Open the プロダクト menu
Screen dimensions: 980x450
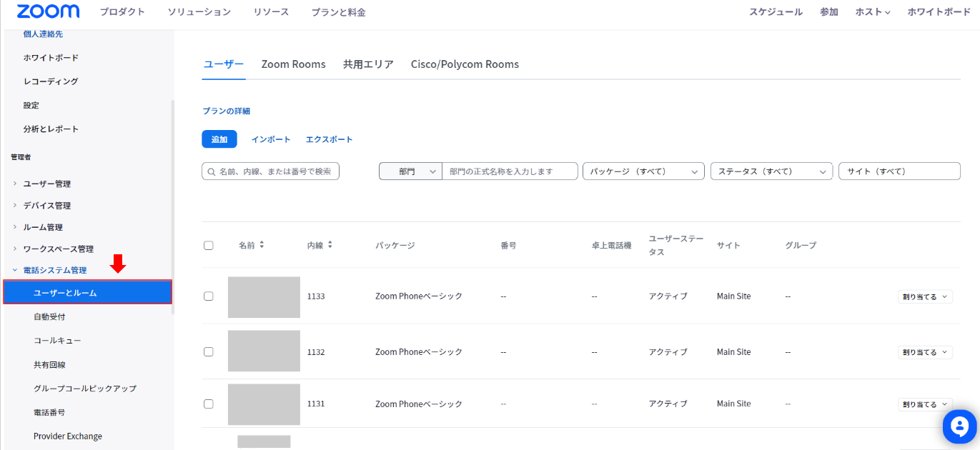tap(122, 12)
